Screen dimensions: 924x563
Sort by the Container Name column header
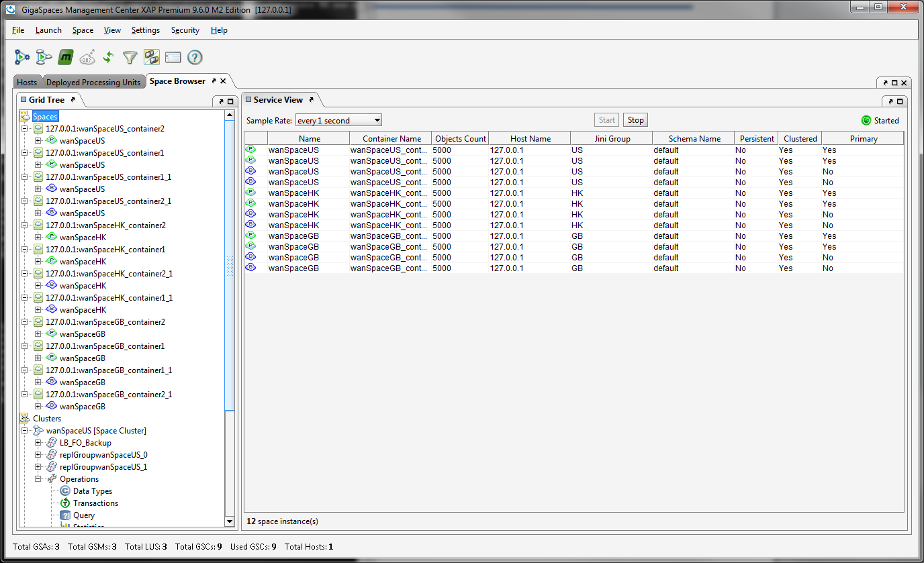pyautogui.click(x=392, y=139)
